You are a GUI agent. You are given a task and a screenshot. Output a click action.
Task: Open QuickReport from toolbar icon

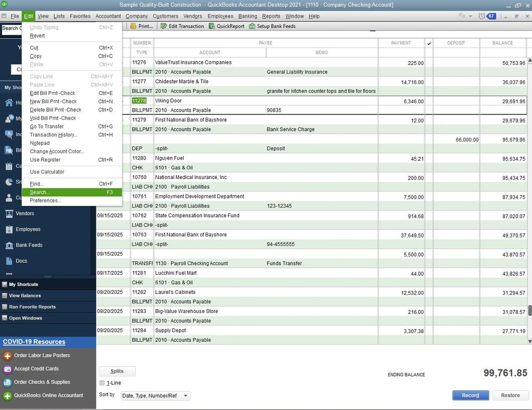click(212, 26)
